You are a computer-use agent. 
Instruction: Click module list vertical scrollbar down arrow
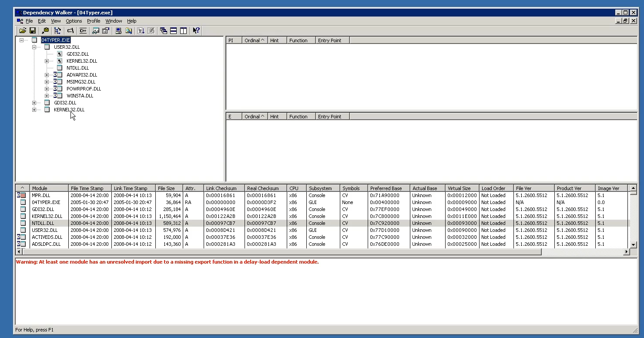coord(633,244)
